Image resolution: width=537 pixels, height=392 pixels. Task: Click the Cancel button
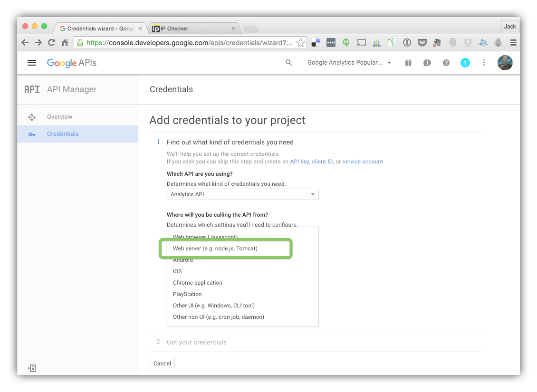point(162,363)
